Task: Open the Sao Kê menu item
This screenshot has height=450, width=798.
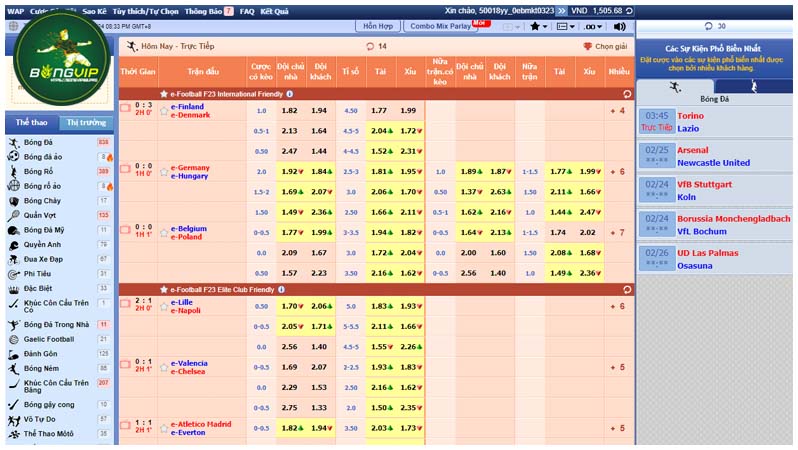Action: [x=94, y=11]
